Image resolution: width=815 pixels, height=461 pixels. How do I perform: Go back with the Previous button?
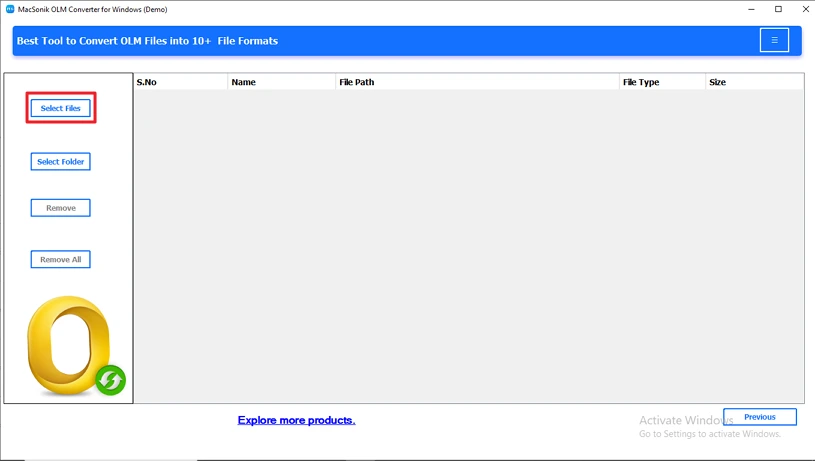[x=759, y=417]
